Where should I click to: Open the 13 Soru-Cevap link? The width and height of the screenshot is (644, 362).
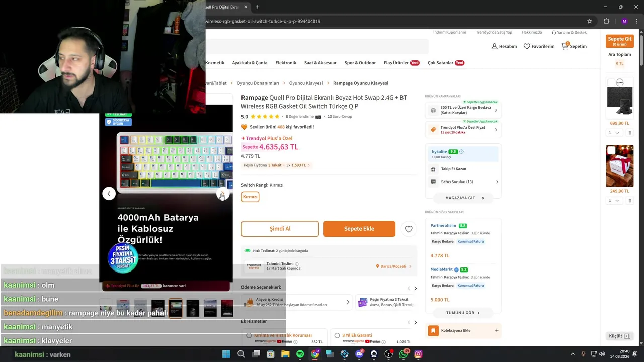pos(340,116)
